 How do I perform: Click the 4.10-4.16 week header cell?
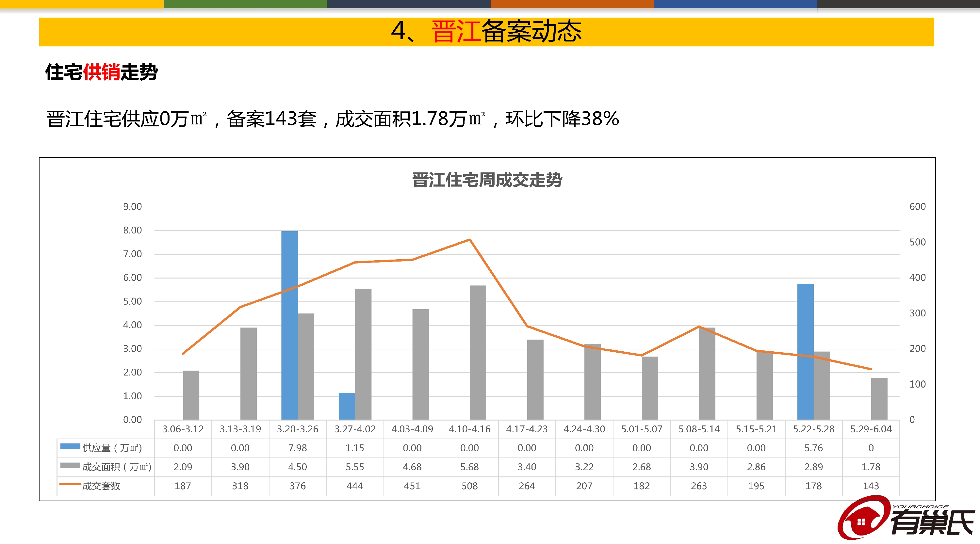click(470, 429)
